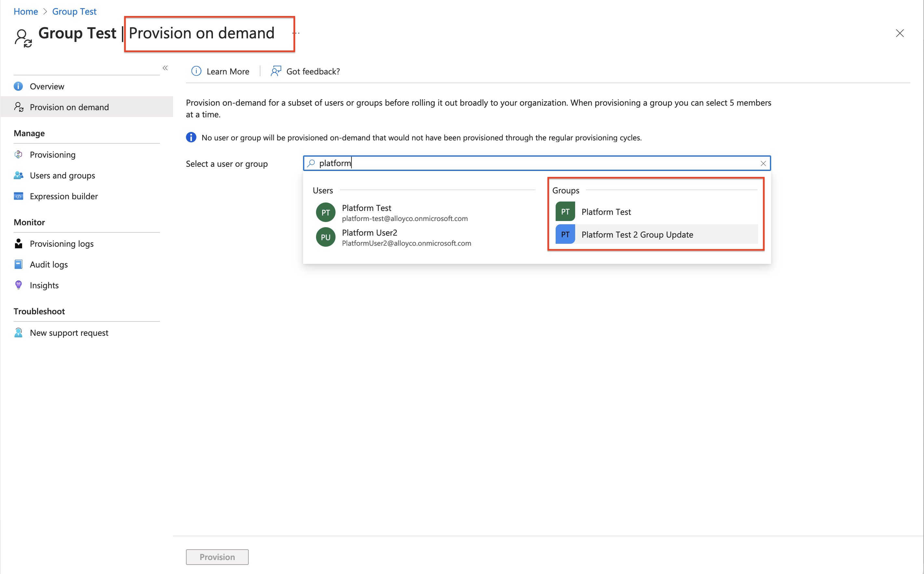Select Platform Test 2 Group Update group
Viewport: 924px width, 574px height.
(637, 235)
